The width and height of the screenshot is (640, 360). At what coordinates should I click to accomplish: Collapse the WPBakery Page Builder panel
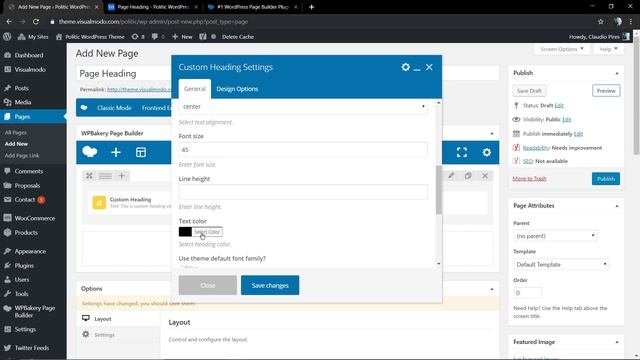click(x=492, y=133)
